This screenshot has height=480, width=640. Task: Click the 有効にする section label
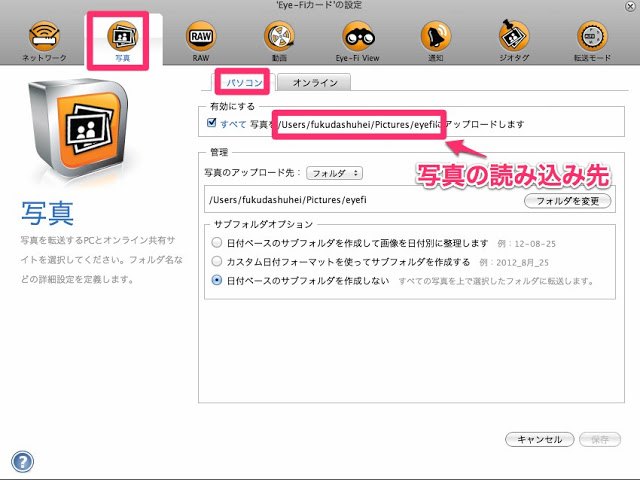tap(232, 107)
